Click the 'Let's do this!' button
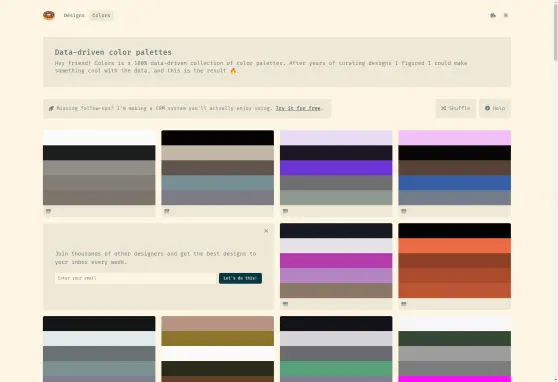Image resolution: width=558 pixels, height=382 pixels. click(240, 278)
